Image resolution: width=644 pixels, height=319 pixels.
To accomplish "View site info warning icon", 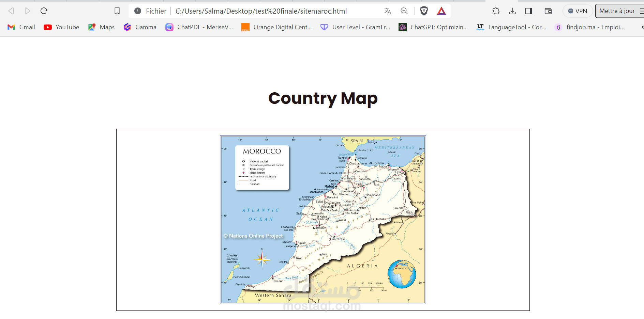I will [138, 11].
